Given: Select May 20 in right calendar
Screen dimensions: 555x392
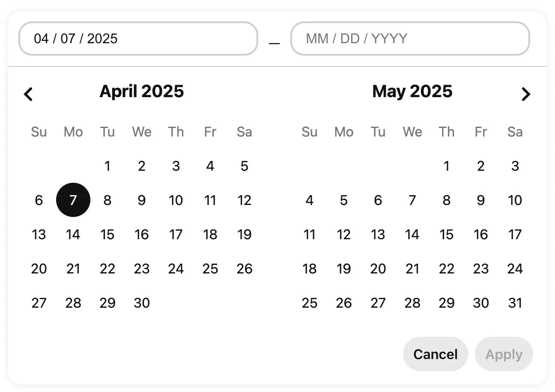Looking at the screenshot, I should 378,269.
